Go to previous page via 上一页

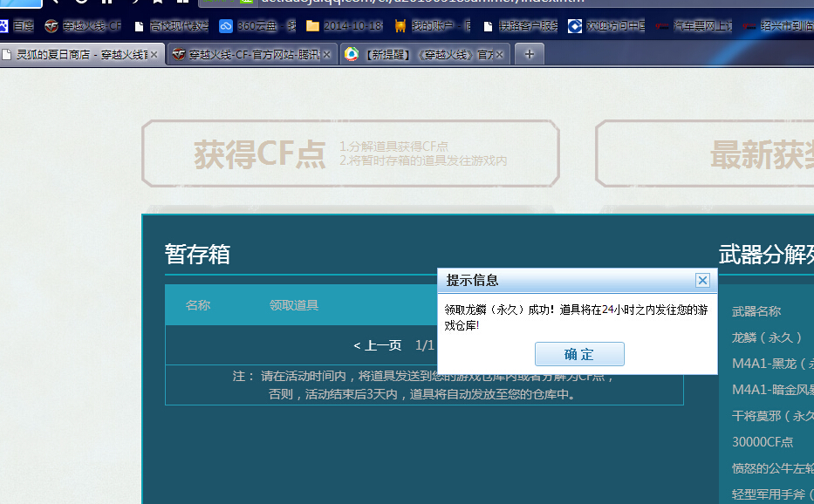click(x=378, y=345)
